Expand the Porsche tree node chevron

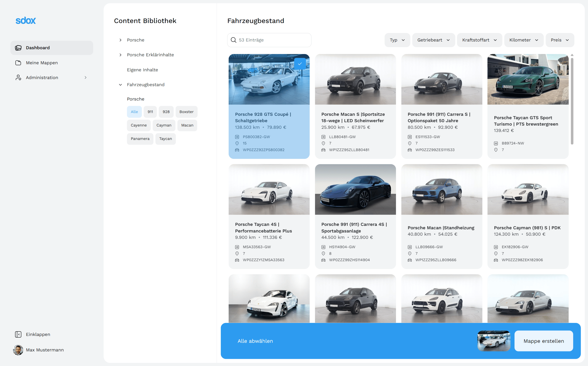coord(120,40)
